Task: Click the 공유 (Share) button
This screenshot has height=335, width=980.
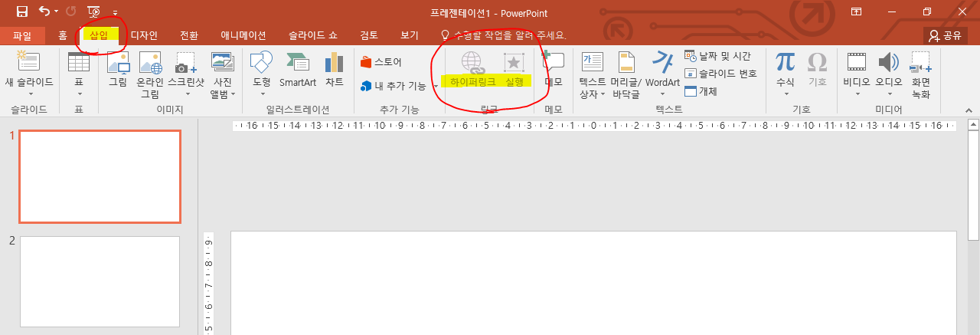Action: [946, 35]
